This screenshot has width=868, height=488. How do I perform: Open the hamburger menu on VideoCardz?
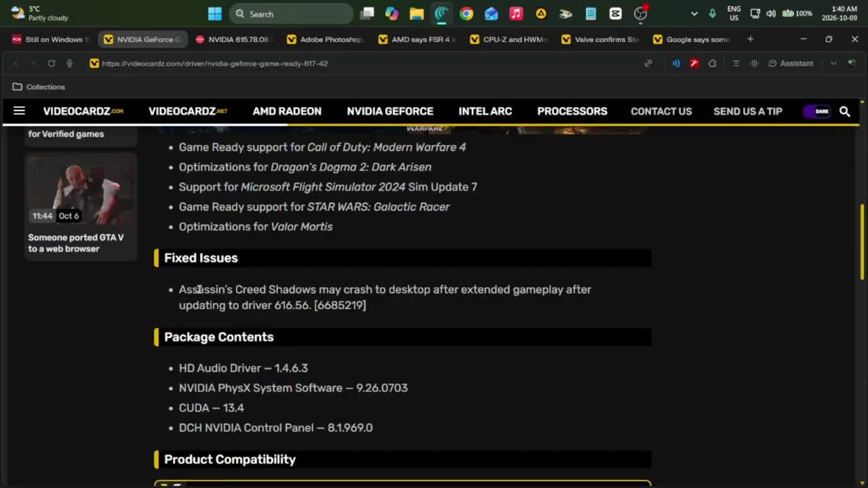point(19,110)
